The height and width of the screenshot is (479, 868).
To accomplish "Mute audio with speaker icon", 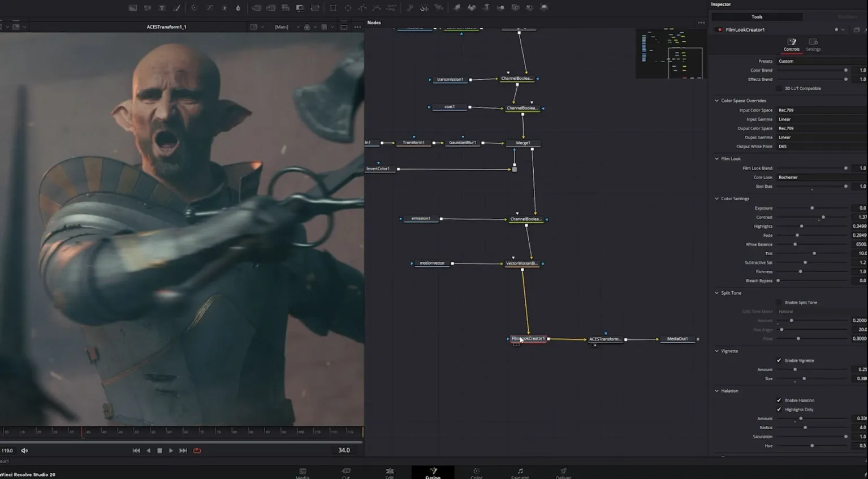I will click(x=24, y=451).
